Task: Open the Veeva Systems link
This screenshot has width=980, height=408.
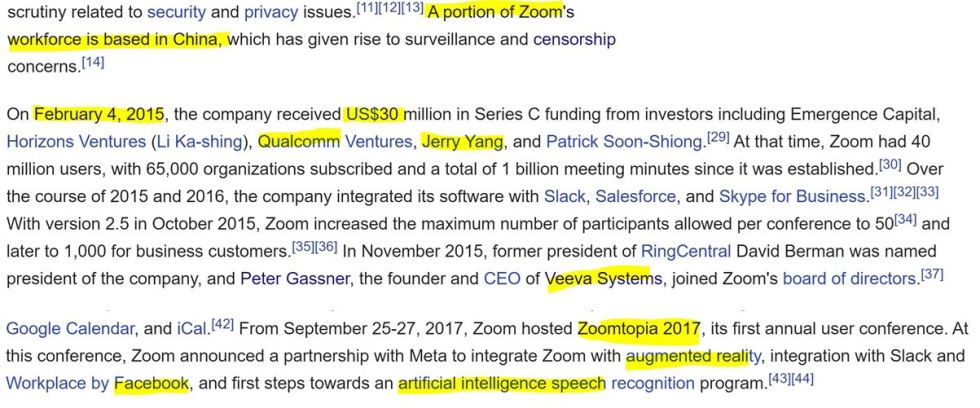Action: [603, 279]
